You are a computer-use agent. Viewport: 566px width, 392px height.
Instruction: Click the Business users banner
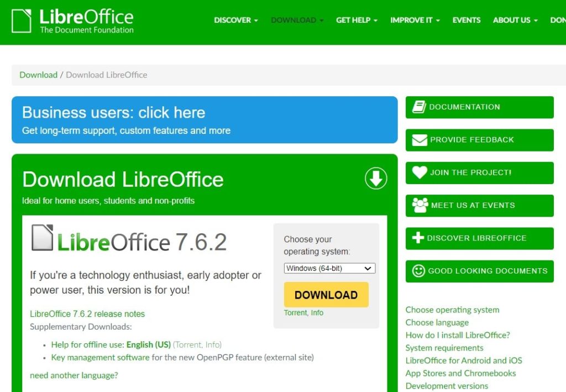(x=205, y=120)
